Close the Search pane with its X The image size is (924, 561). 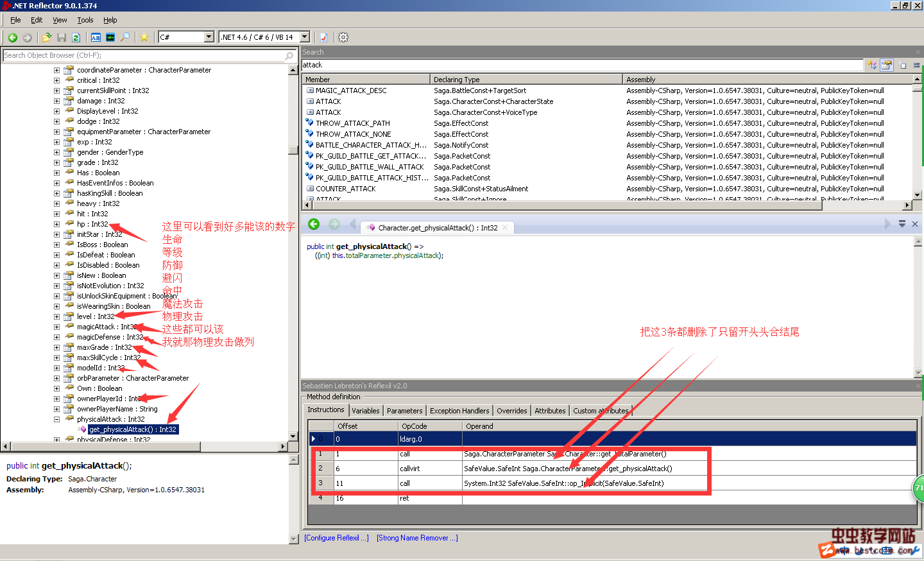tap(919, 52)
